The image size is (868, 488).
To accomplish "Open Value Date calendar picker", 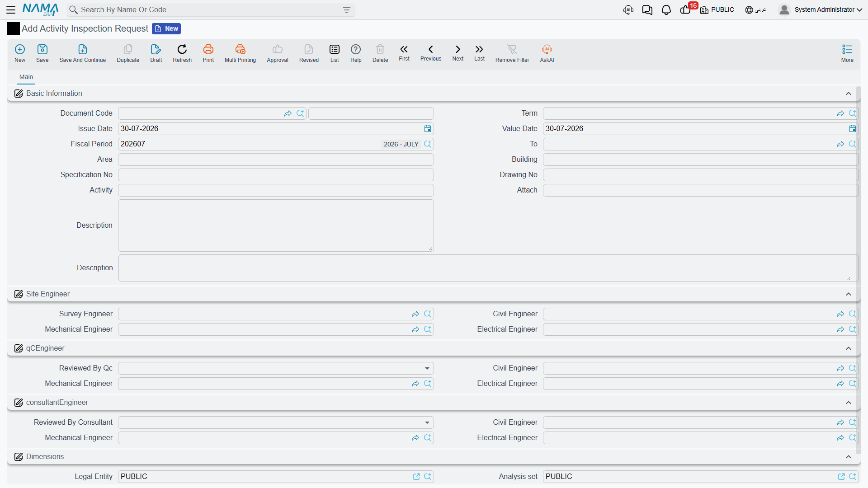I will pos(853,129).
